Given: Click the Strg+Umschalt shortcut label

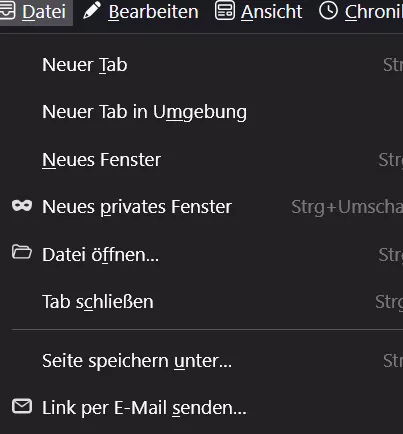Looking at the screenshot, I should click(347, 207).
